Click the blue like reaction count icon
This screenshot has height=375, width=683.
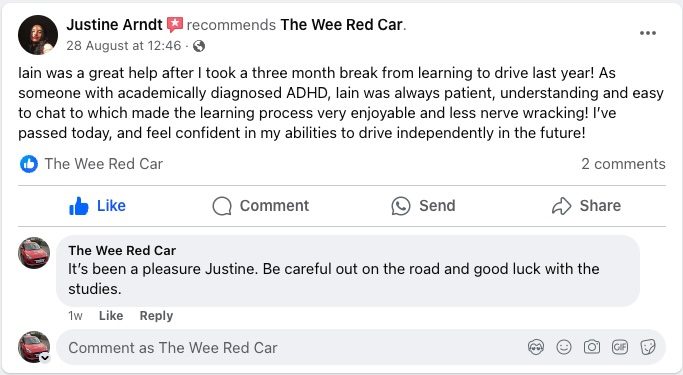(x=29, y=164)
